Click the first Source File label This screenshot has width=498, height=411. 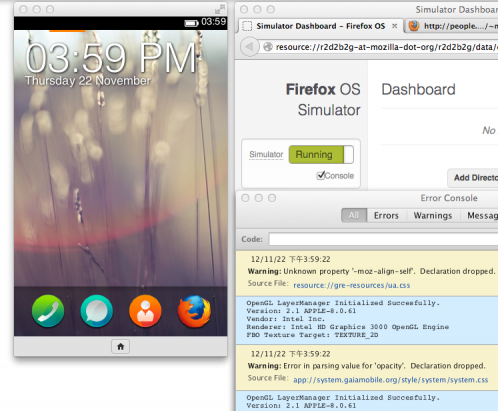[268, 283]
